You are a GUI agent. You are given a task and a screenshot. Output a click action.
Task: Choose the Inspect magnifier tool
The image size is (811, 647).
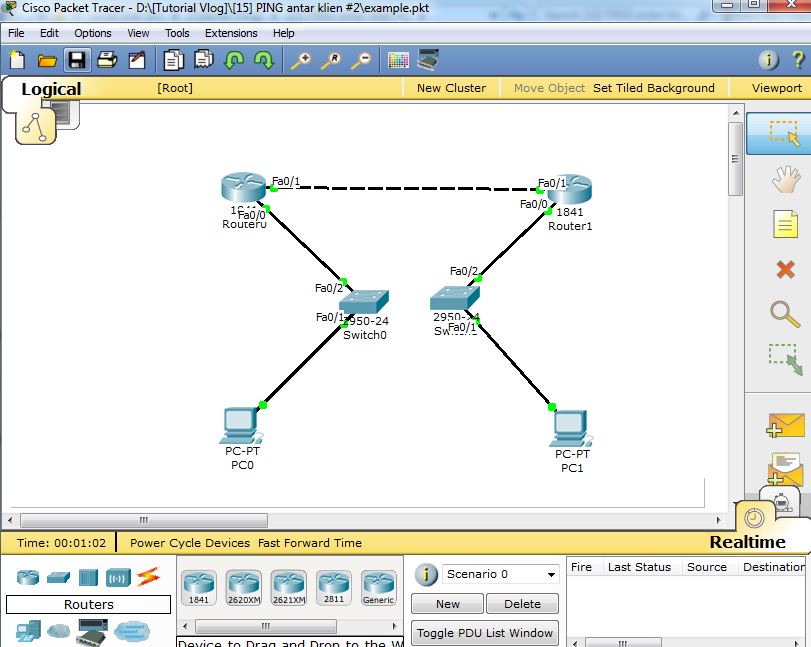coord(785,313)
